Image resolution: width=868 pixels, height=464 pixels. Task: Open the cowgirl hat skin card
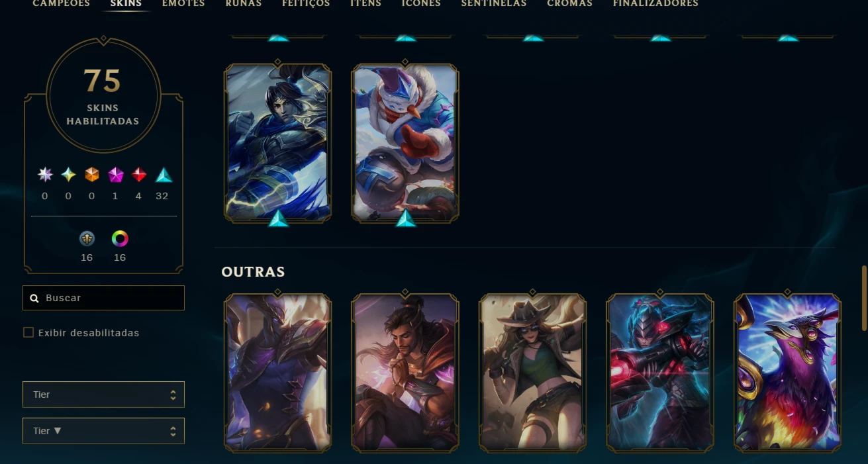532,373
